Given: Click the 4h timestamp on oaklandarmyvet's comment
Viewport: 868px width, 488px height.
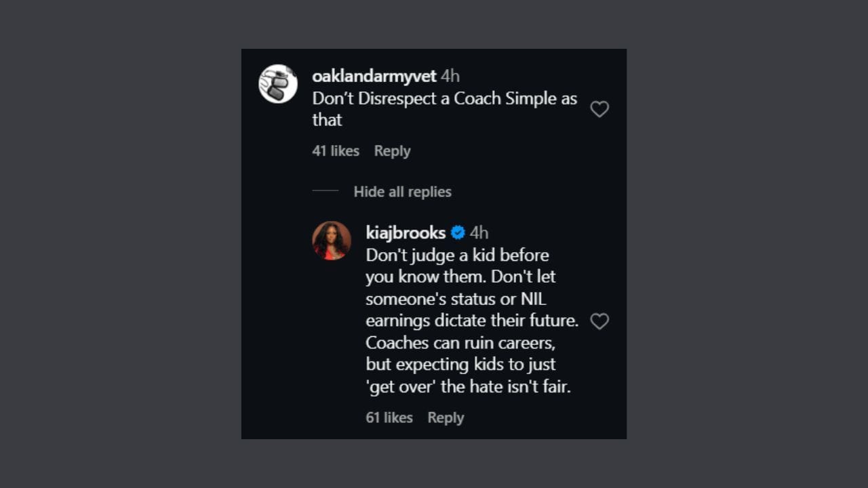Looking at the screenshot, I should [x=449, y=76].
